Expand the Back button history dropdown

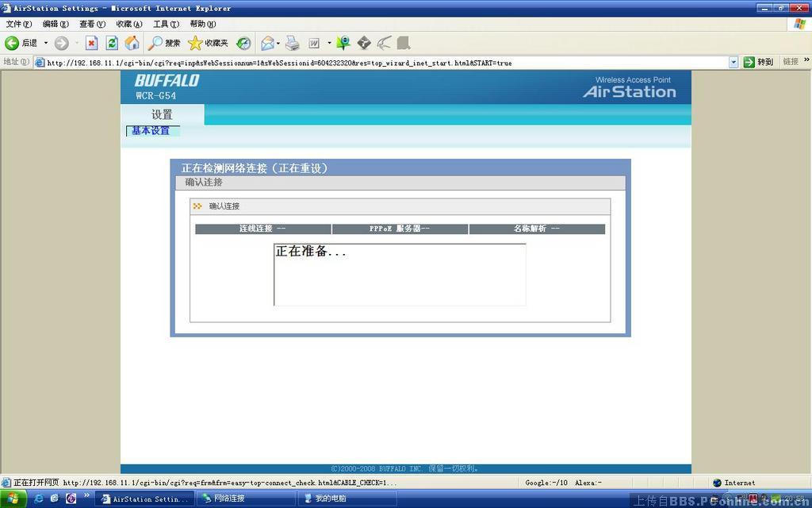[x=46, y=43]
